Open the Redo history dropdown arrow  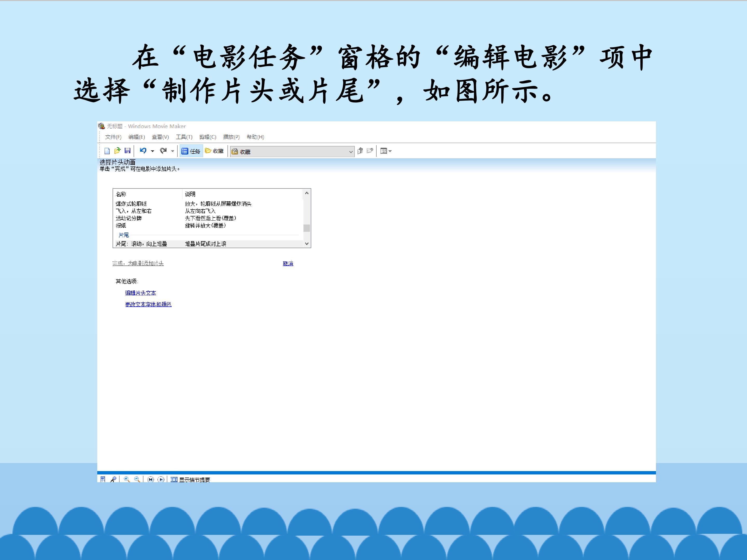click(x=172, y=151)
